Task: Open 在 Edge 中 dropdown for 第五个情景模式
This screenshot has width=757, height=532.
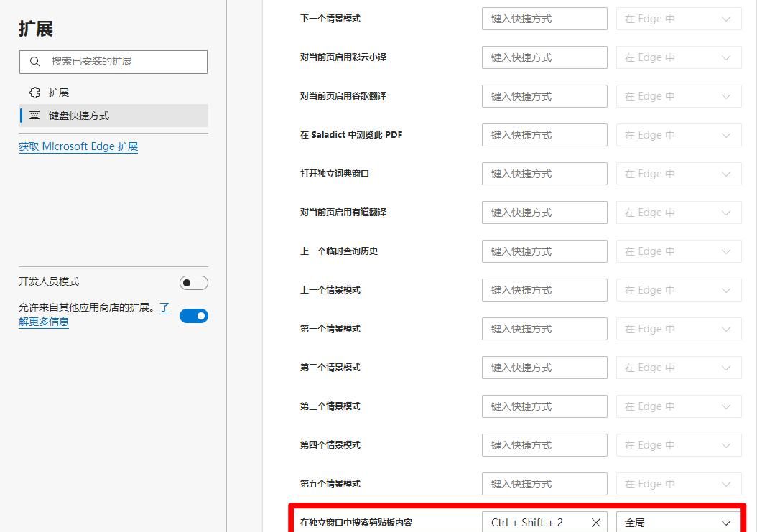Action: 677,483
